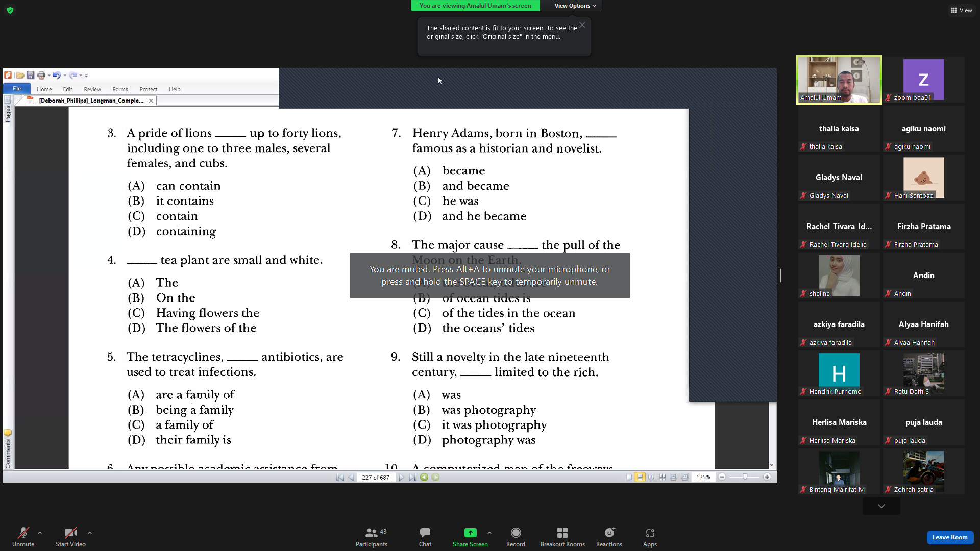The height and width of the screenshot is (551, 980).
Task: Select the zoom baa01 participant tile
Action: coord(924,80)
